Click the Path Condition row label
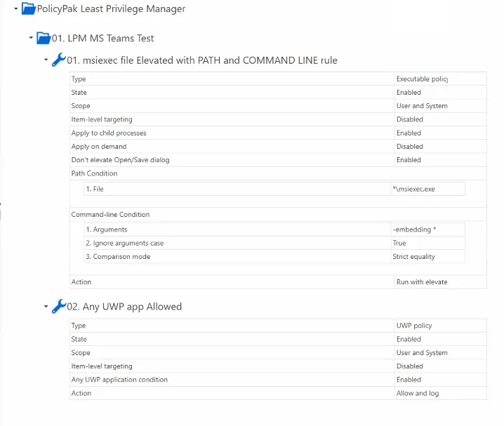This screenshot has width=504, height=426. click(94, 173)
